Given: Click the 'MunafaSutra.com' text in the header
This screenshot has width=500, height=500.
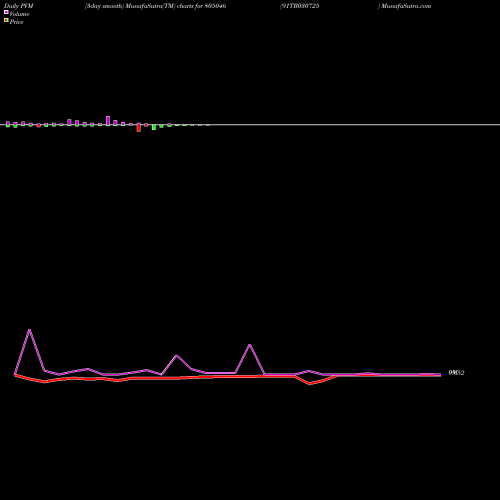Looking at the screenshot, I should click(x=406, y=6).
